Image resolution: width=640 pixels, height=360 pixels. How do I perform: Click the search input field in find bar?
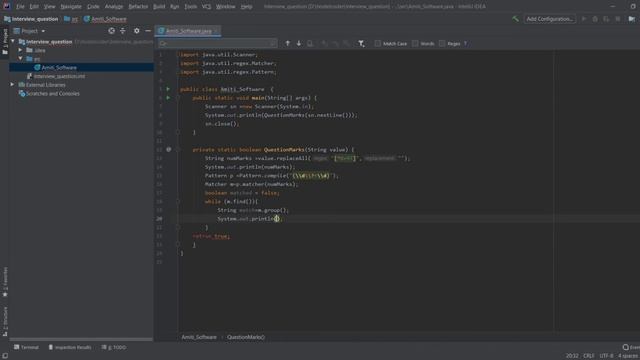(x=217, y=43)
